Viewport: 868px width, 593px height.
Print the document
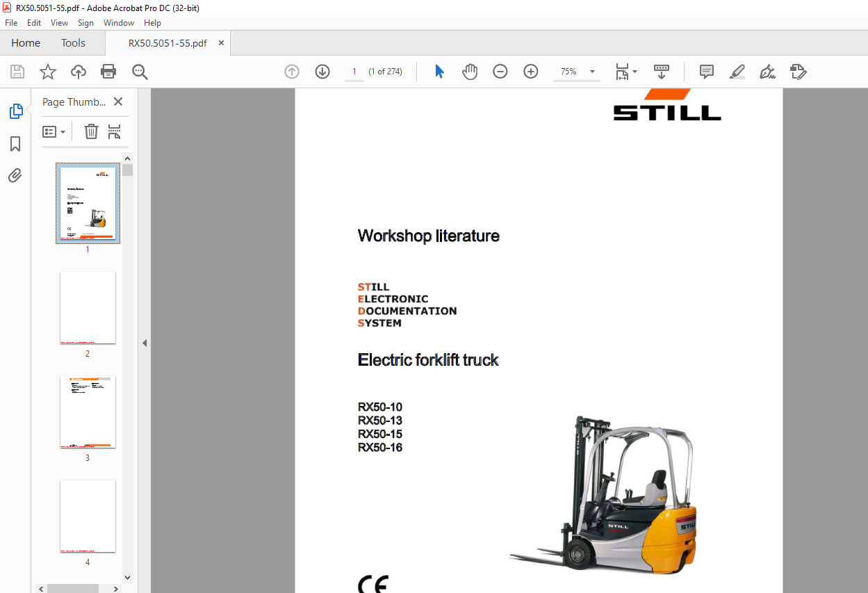pyautogui.click(x=108, y=72)
